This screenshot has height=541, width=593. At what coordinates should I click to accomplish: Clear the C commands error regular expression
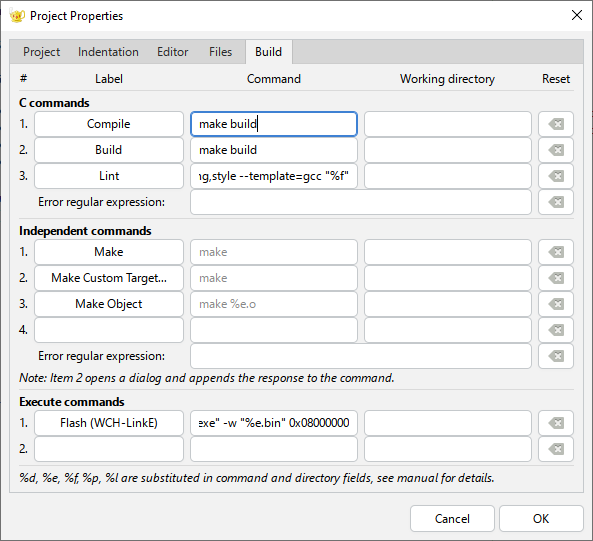pos(556,202)
